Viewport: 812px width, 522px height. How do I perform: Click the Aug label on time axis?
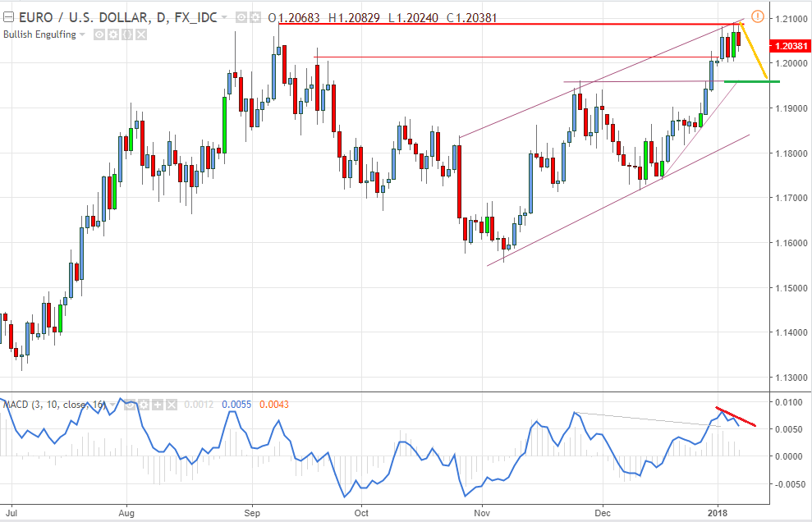pos(126,513)
